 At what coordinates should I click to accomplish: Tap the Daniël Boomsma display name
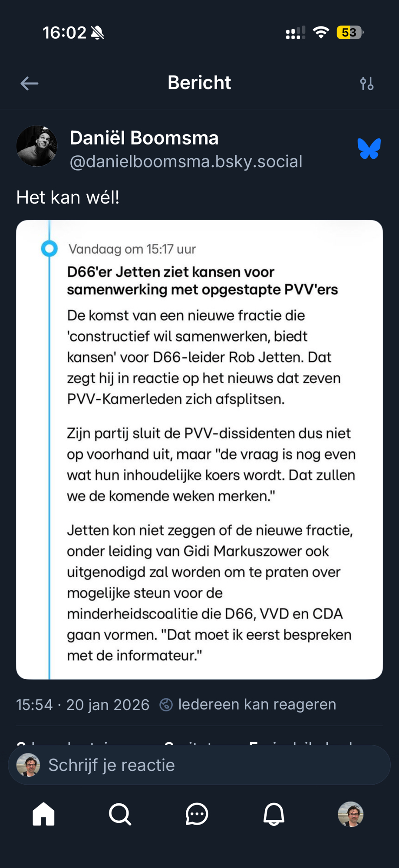[144, 138]
